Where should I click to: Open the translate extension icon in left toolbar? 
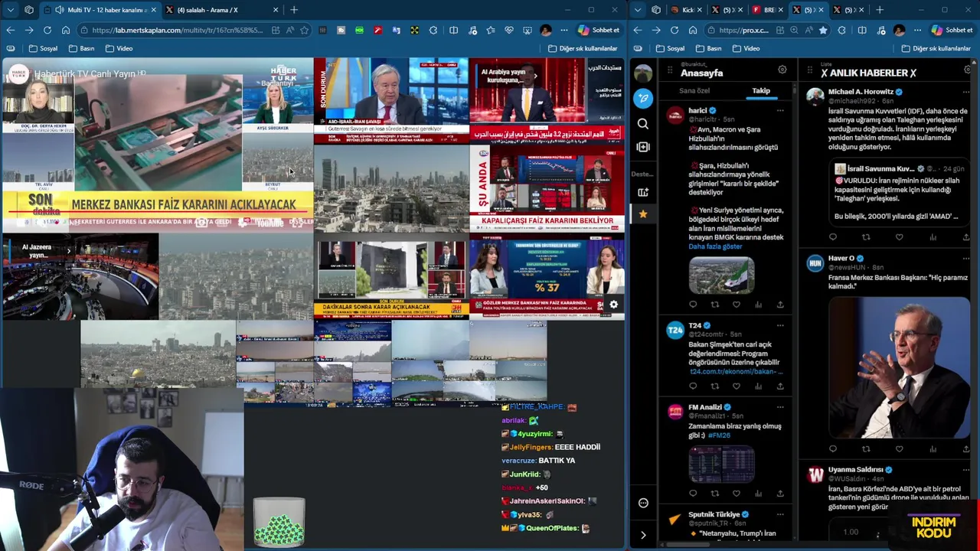pos(396,30)
